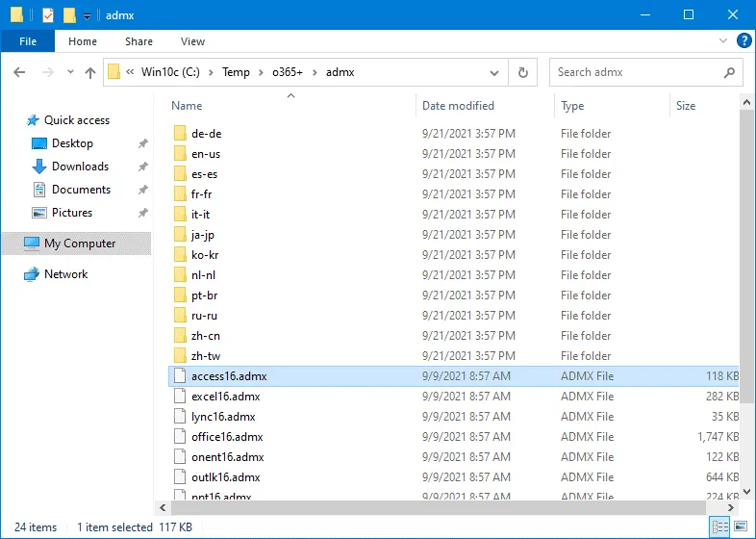
Task: Click the Back navigation arrow
Action: point(20,72)
